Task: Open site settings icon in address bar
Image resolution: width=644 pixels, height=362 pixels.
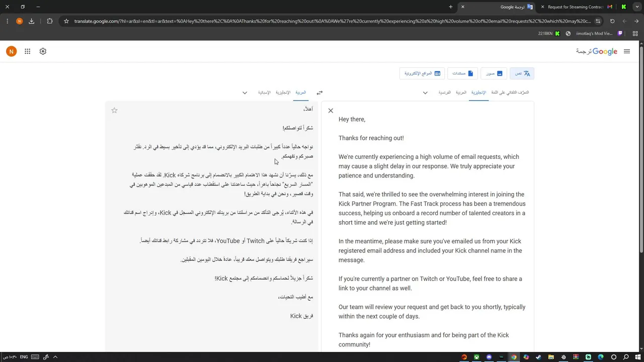Action: coord(598,21)
